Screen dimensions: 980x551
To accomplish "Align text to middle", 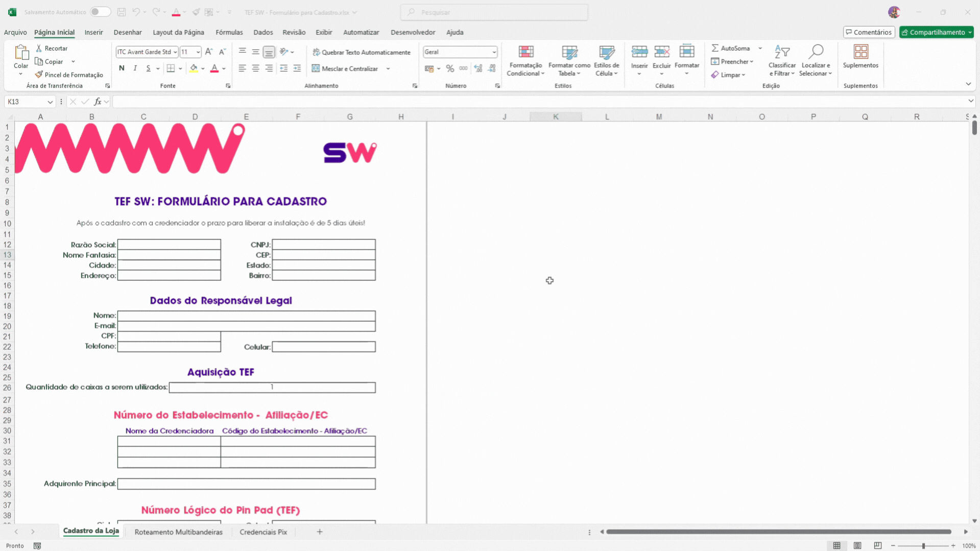I will click(x=256, y=52).
